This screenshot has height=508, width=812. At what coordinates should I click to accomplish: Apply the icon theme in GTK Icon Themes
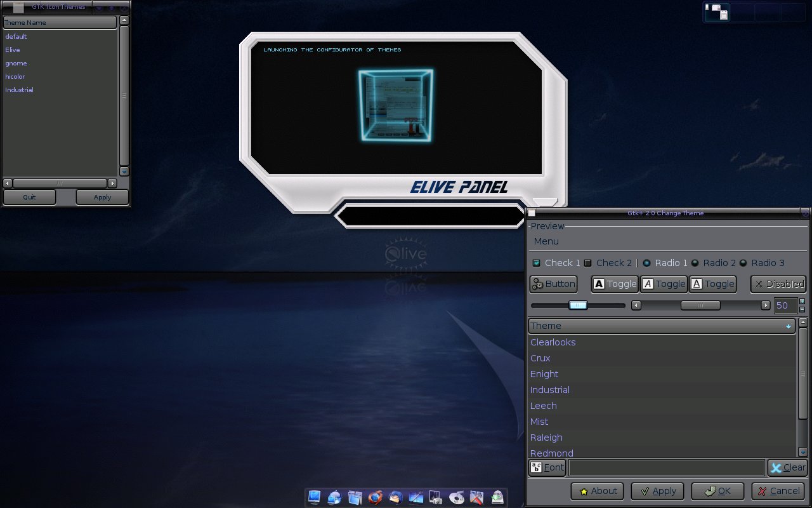[x=102, y=197]
